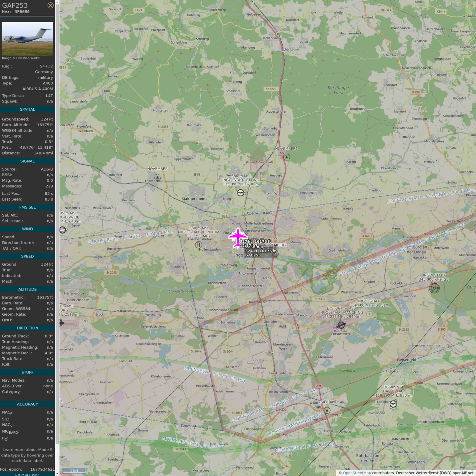476x476 pixels.
Task: Select the NOVEMBER reporting point triangle
Action: (x=157, y=178)
